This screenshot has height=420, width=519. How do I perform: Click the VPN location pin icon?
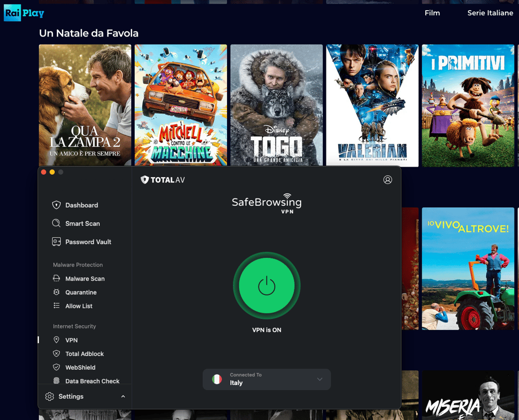coord(57,339)
